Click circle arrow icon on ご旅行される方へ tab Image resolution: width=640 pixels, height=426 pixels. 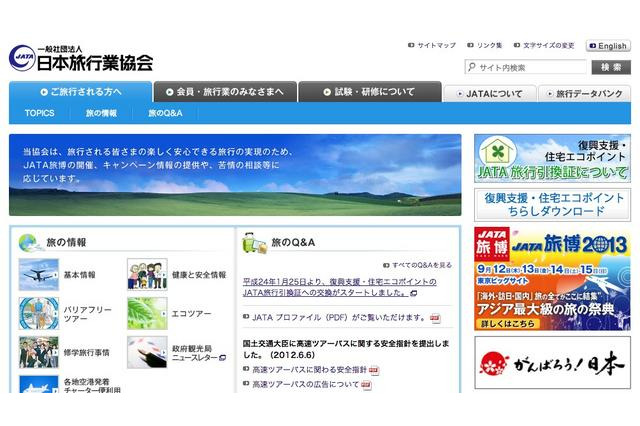tap(44, 92)
